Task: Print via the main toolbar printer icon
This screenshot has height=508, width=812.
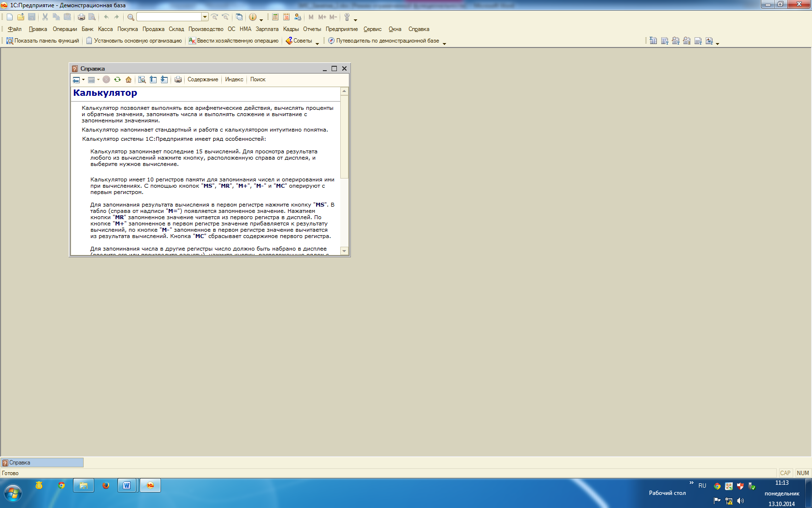Action: pyautogui.click(x=81, y=17)
